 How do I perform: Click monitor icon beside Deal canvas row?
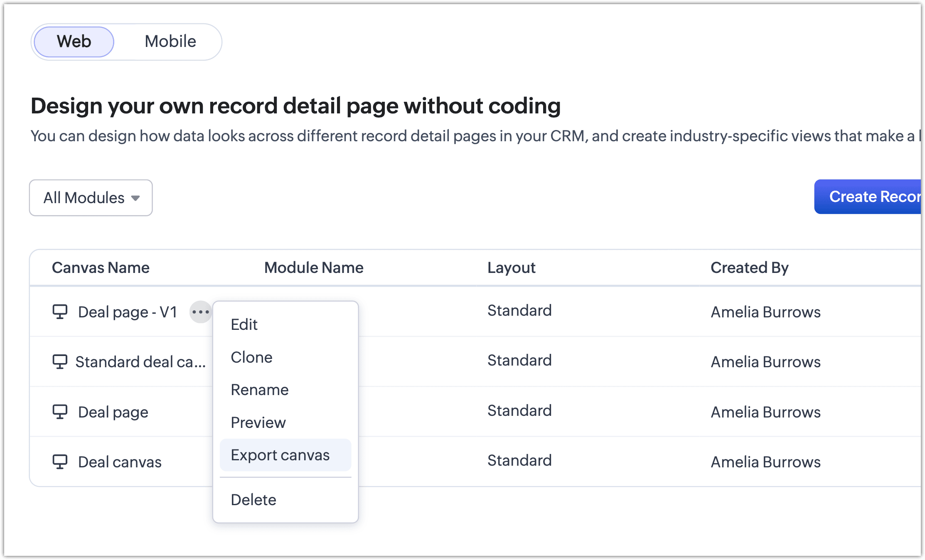[60, 462]
